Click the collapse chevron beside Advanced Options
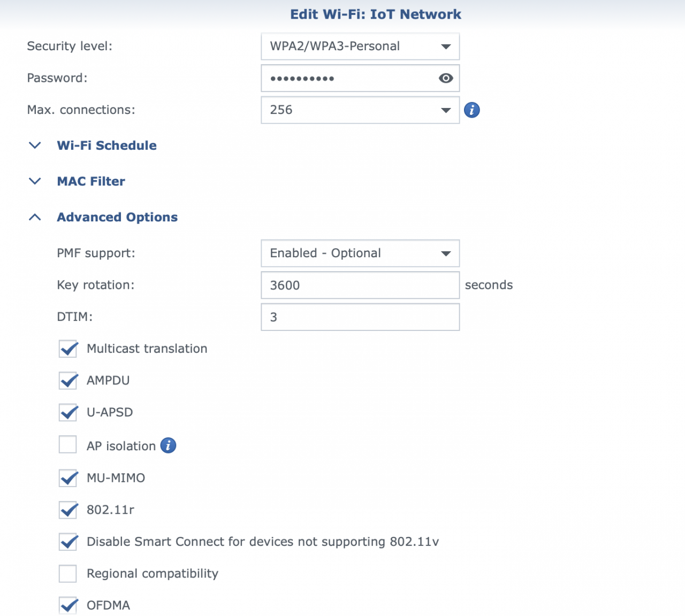Screen dimensions: 685x616 (x=34, y=217)
